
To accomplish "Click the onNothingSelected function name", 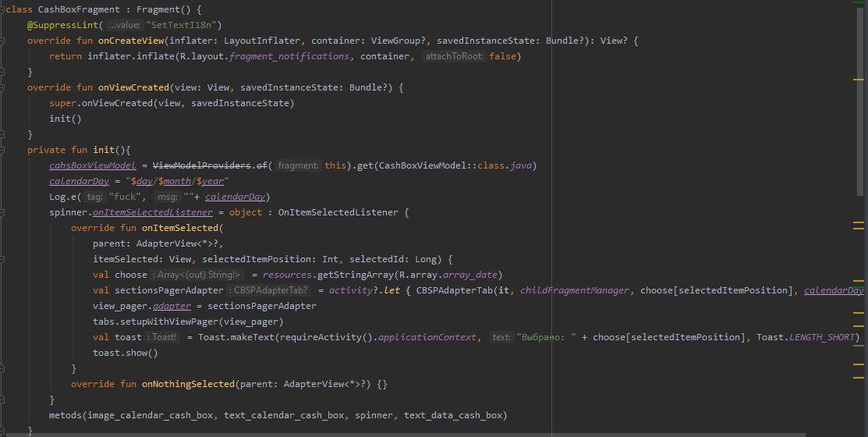I will (x=188, y=384).
